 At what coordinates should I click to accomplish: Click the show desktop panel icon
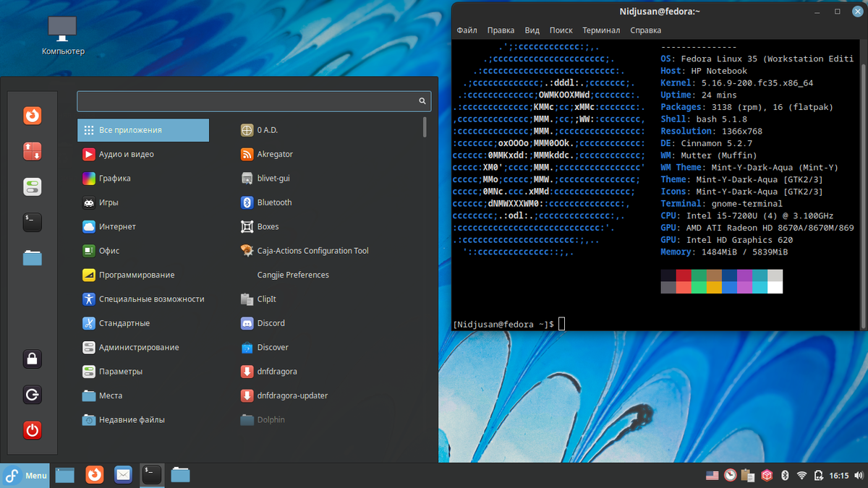pyautogui.click(x=65, y=475)
